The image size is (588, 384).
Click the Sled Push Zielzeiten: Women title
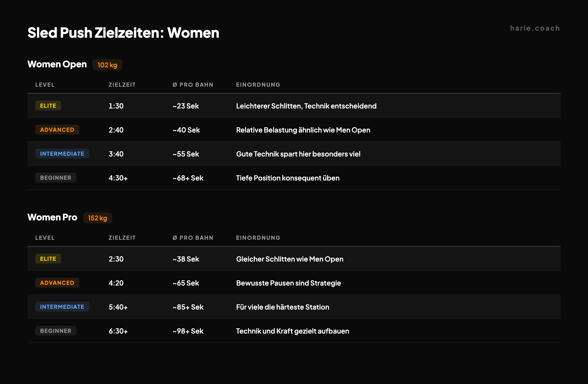click(x=123, y=32)
